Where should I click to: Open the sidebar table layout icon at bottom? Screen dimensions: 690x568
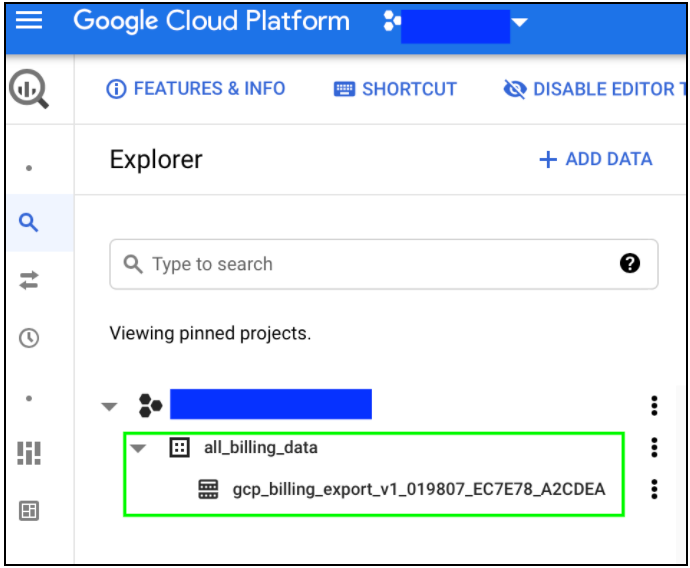[29, 511]
